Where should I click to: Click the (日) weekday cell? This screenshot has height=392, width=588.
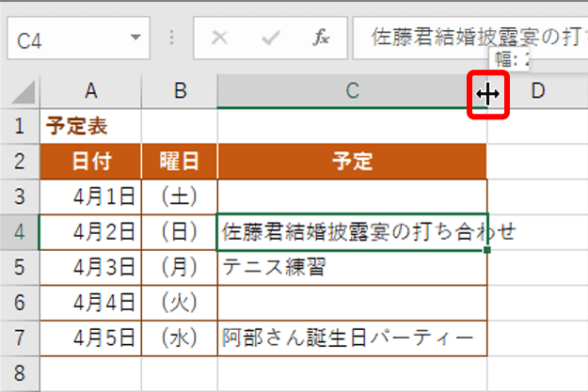tap(180, 232)
